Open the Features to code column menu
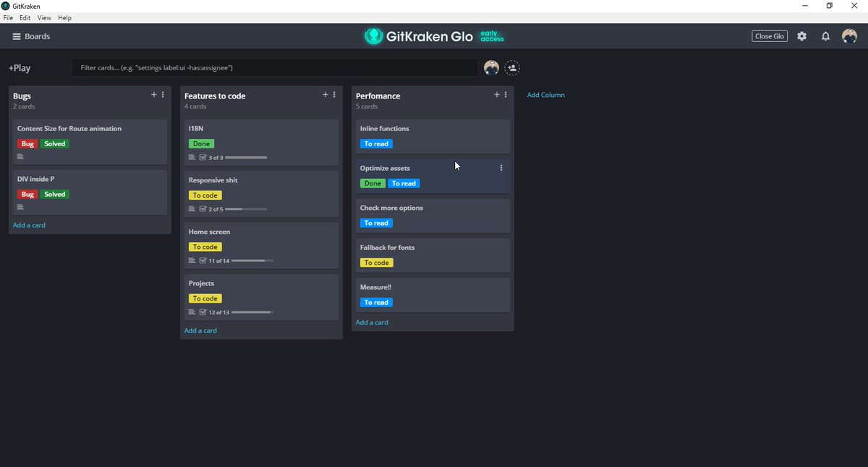The width and height of the screenshot is (868, 467). [x=333, y=94]
